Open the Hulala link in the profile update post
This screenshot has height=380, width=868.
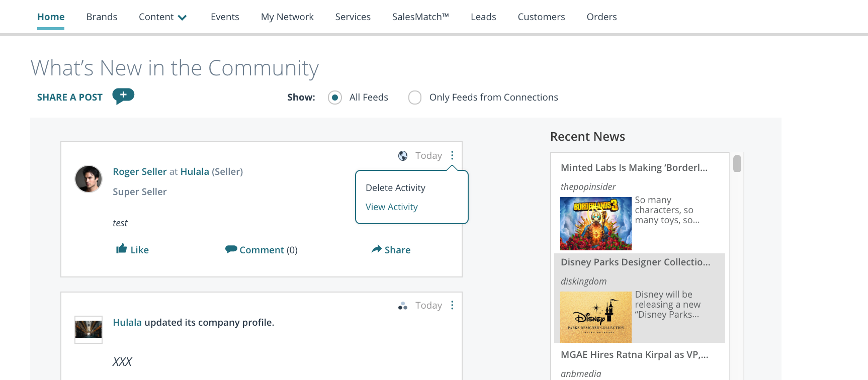(x=127, y=323)
